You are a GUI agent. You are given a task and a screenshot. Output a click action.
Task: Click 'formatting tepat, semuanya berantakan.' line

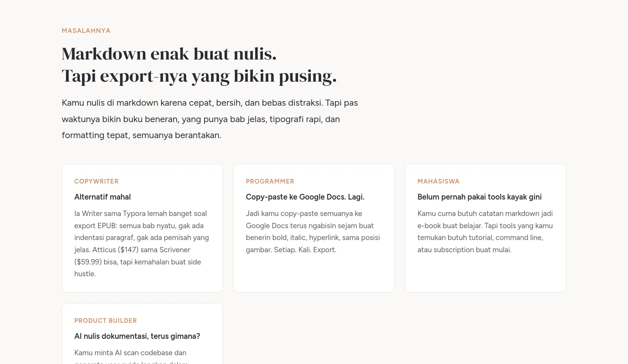(x=142, y=135)
